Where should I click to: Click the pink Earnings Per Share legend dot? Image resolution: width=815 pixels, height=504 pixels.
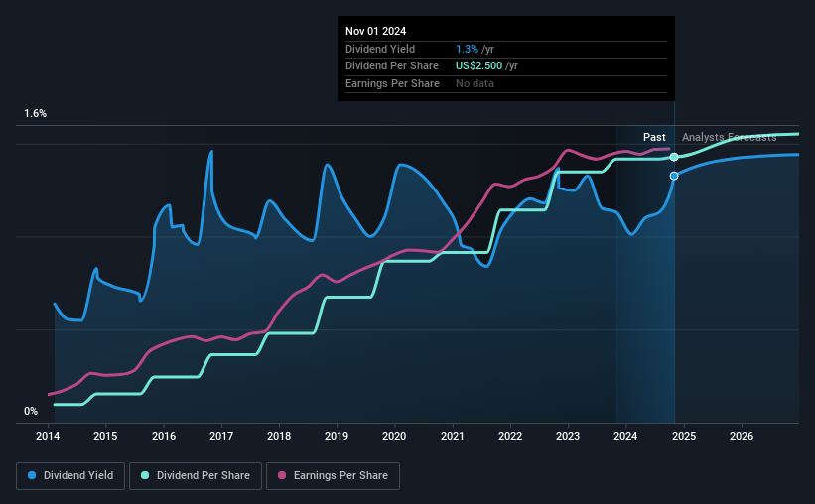coord(282,475)
